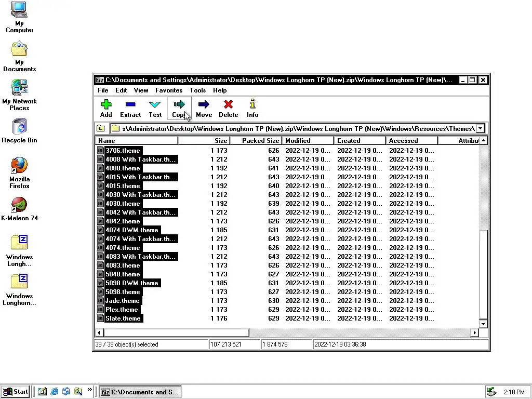Click Internet Explorer quick launch icon
Viewport: 532px width, 399px height.
click(54, 392)
